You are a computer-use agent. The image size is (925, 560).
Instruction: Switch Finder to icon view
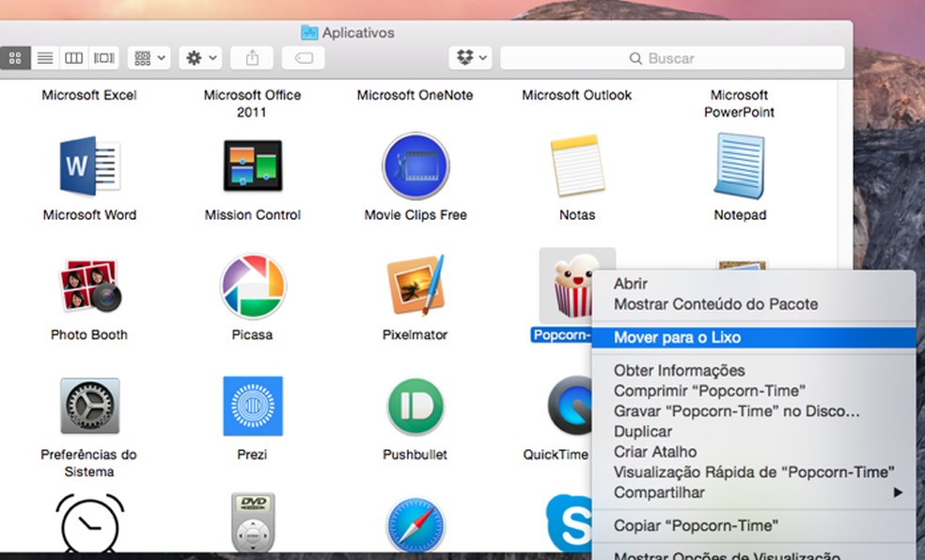coord(15,57)
